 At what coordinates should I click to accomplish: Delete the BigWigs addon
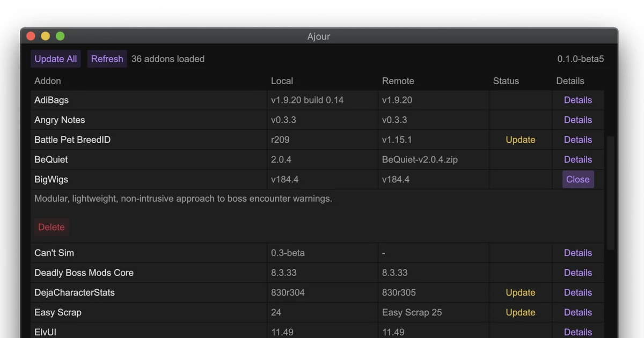[51, 227]
